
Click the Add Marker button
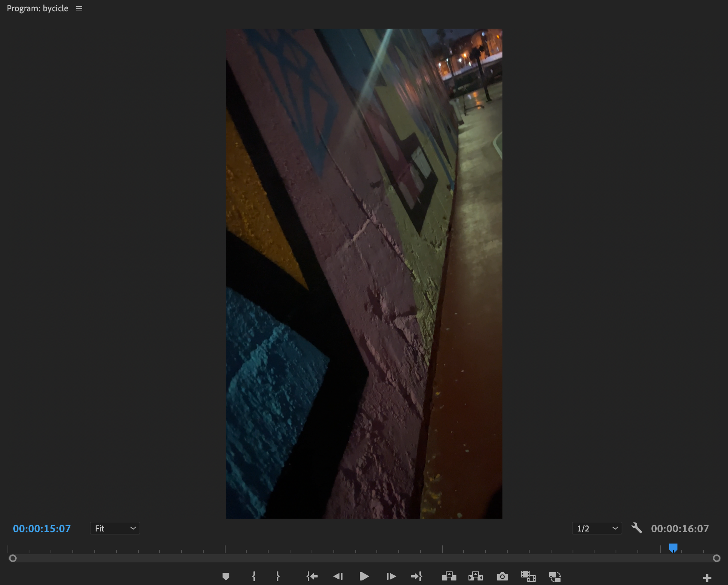click(226, 576)
